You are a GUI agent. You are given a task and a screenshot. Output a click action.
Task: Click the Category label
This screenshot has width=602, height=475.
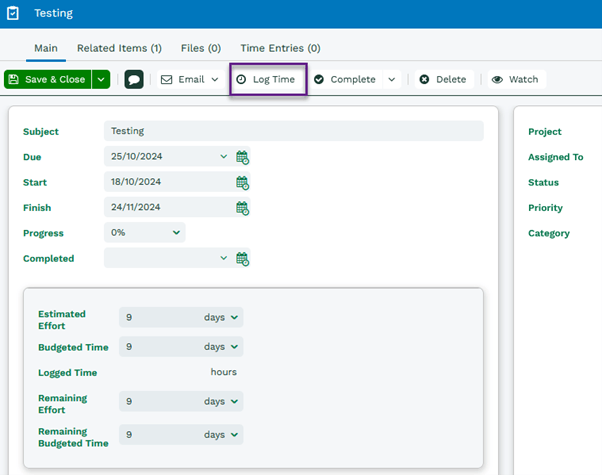(x=549, y=233)
